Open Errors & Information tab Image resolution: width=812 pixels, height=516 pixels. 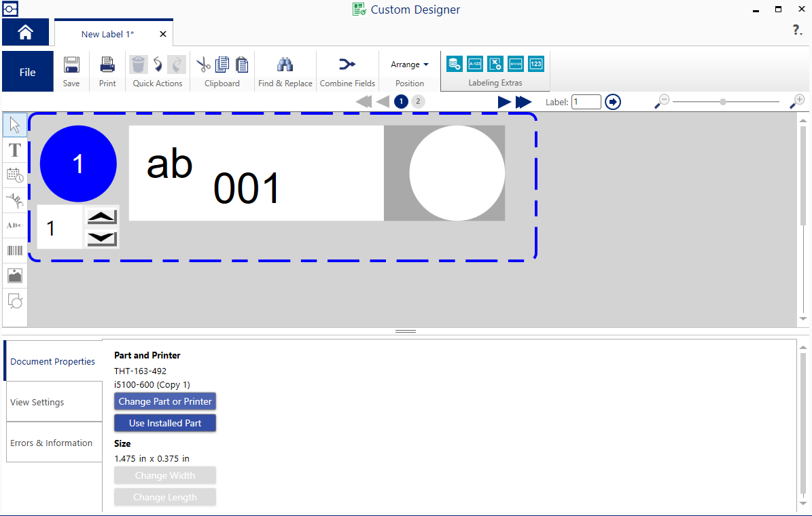[54, 443]
